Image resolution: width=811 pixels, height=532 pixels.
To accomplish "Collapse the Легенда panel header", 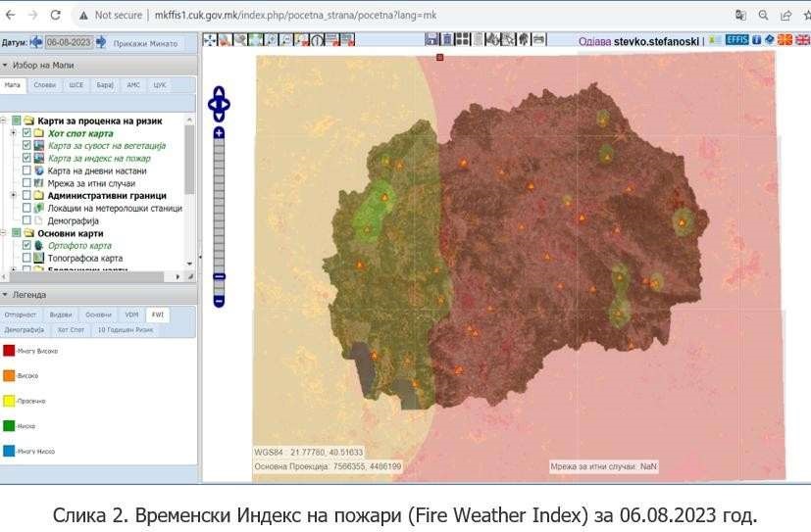I will 6,294.
